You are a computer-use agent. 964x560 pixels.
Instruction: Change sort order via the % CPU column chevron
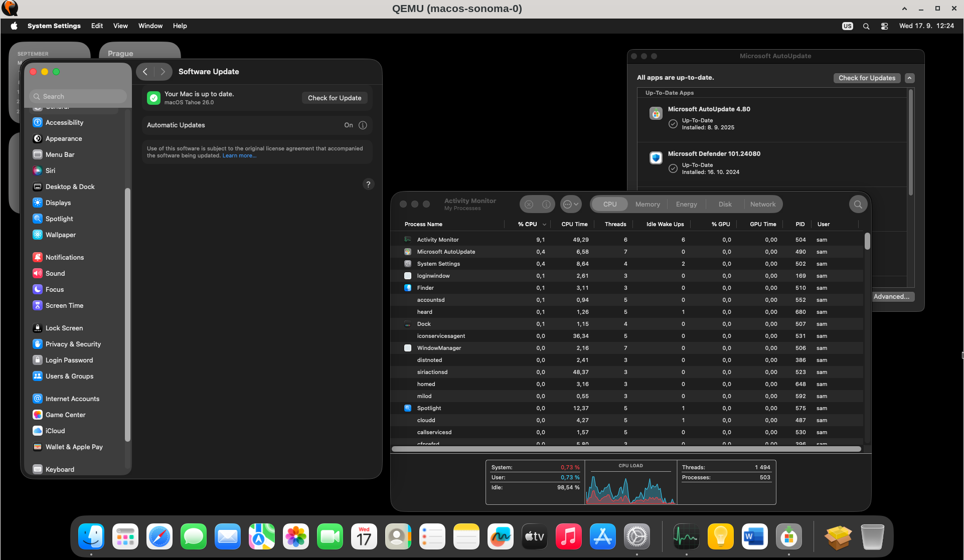click(x=545, y=224)
